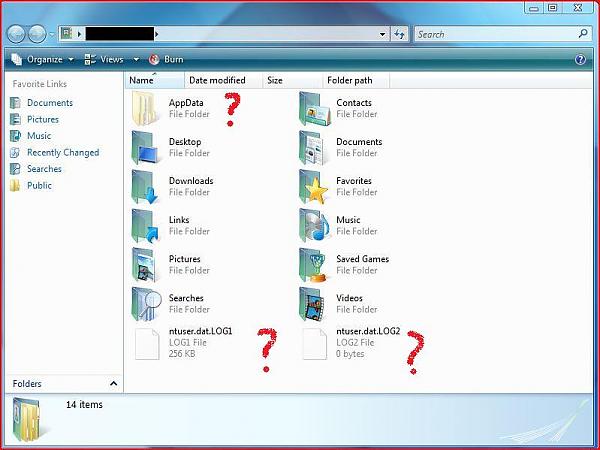
Task: Sort by the Name column header
Action: pyautogui.click(x=154, y=80)
